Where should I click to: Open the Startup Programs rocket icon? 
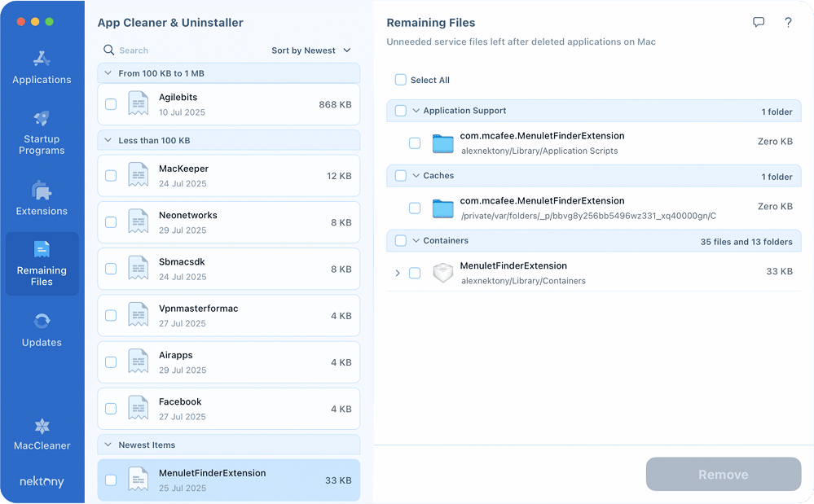pyautogui.click(x=42, y=118)
